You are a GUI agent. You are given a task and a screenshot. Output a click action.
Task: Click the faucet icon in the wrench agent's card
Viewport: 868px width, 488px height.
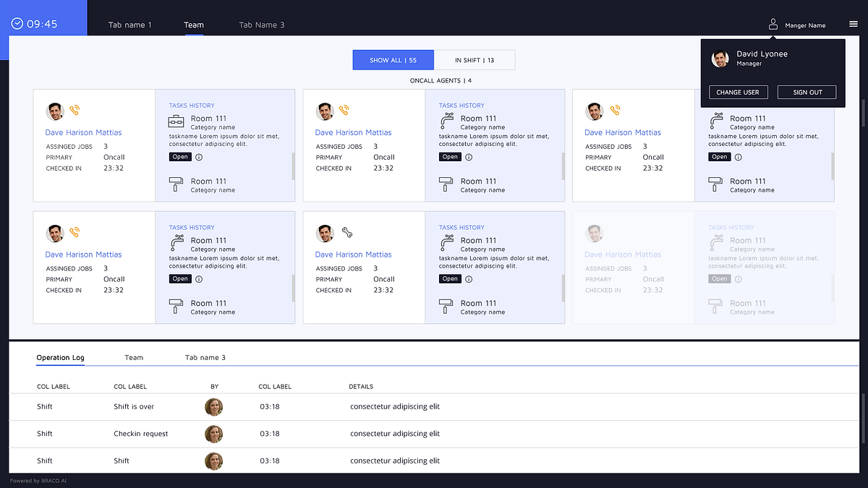coord(447,243)
